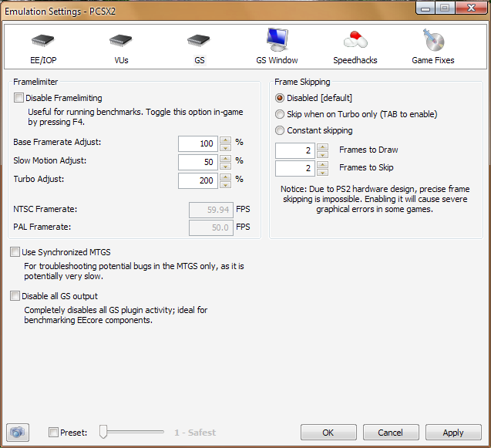Increase Frames to Skip value
Image resolution: width=491 pixels, height=448 pixels.
click(322, 164)
